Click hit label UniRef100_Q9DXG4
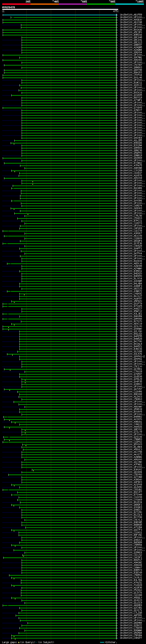The image size is (146, 644). tap(131, 52)
